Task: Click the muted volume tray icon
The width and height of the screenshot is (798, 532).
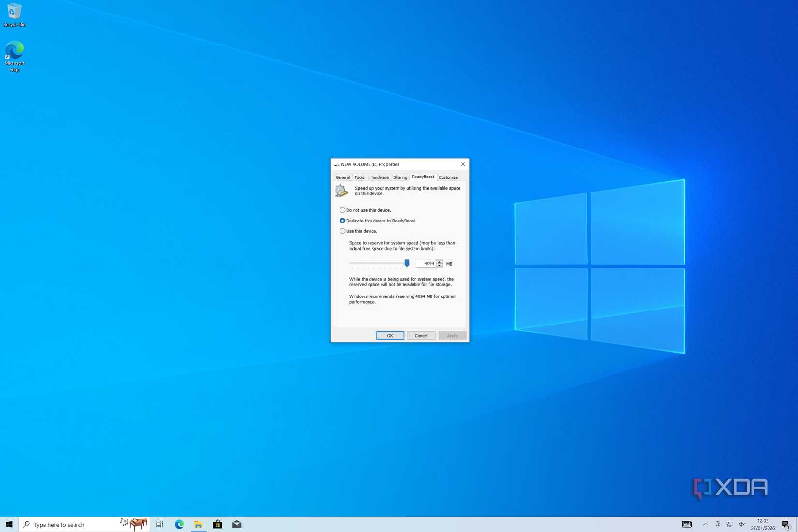Action: (742, 524)
